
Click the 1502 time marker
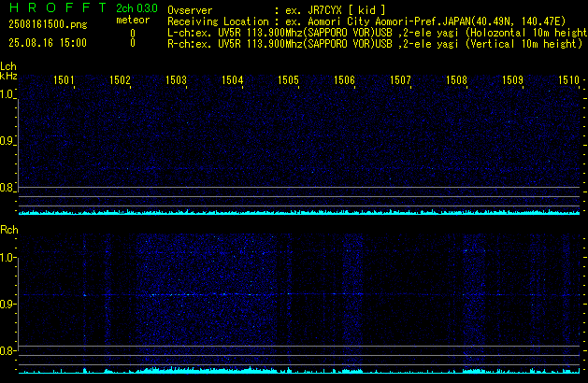pos(120,80)
